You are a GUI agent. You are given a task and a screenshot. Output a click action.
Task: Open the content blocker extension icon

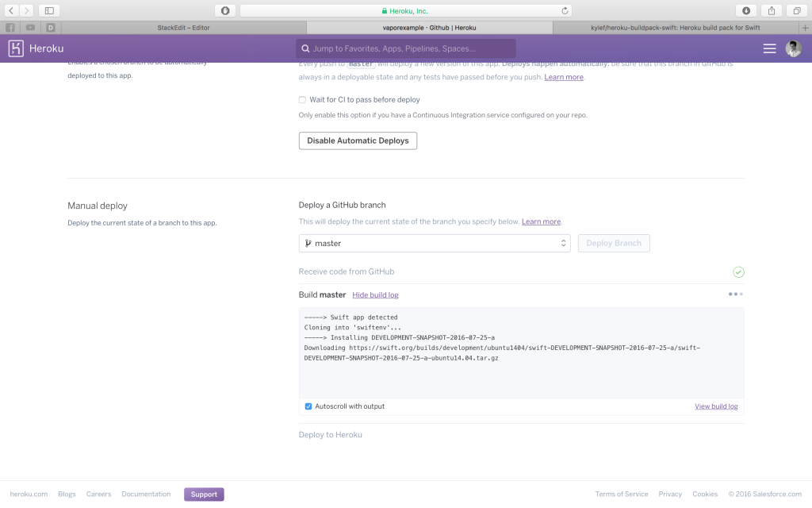(x=225, y=10)
